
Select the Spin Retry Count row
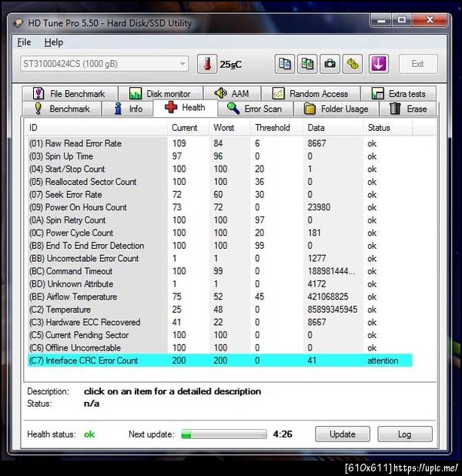[219, 220]
